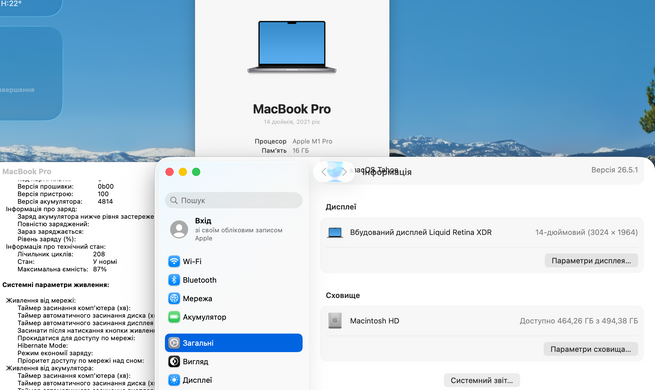This screenshot has width=655, height=390.
Task: Click the Загальні gear icon in sidebar
Action: click(174, 343)
